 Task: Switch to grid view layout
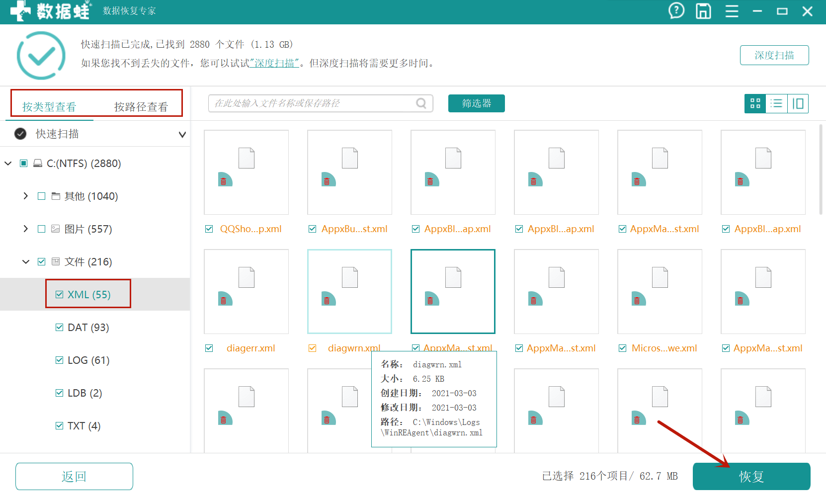click(755, 103)
